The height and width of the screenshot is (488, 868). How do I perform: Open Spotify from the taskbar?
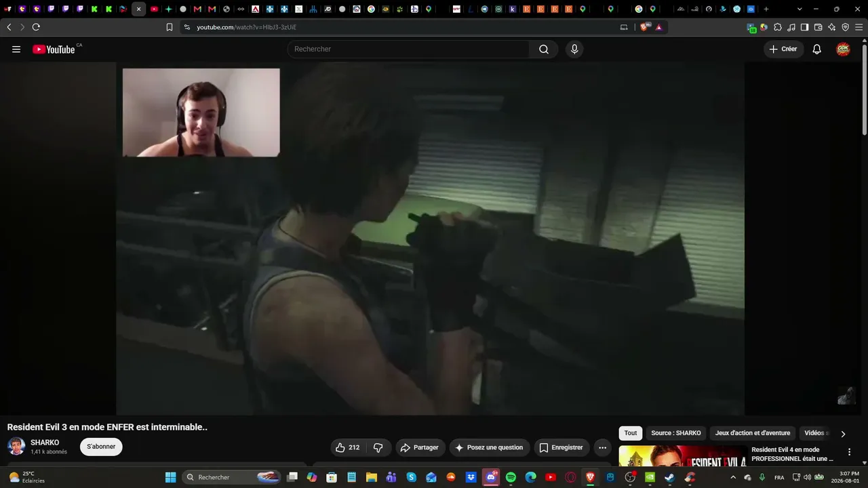click(511, 477)
